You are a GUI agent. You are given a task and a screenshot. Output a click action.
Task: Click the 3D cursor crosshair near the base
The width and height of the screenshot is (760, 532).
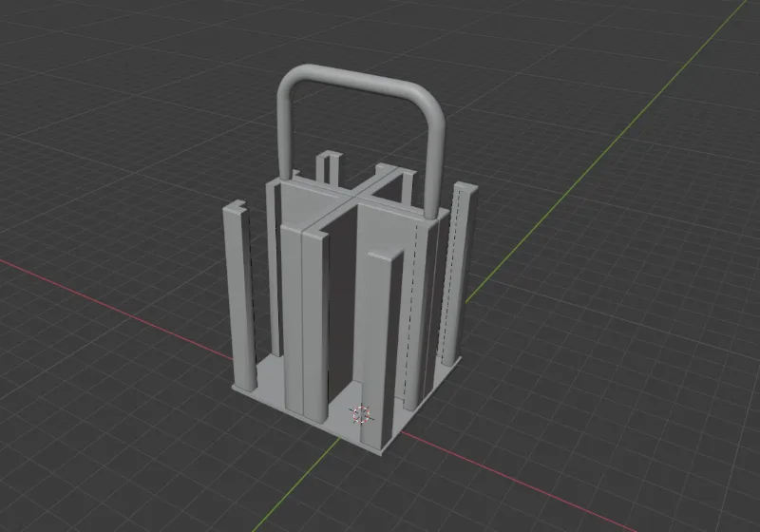[x=361, y=414]
